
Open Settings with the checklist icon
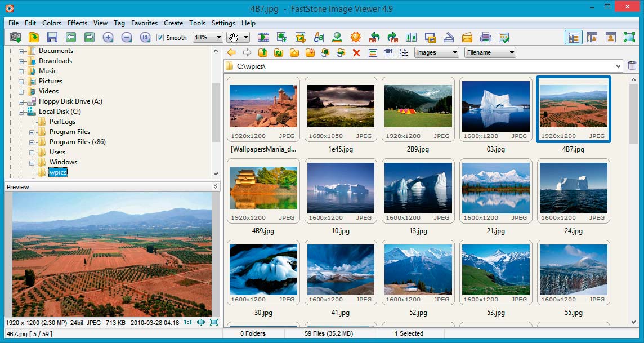click(x=504, y=37)
